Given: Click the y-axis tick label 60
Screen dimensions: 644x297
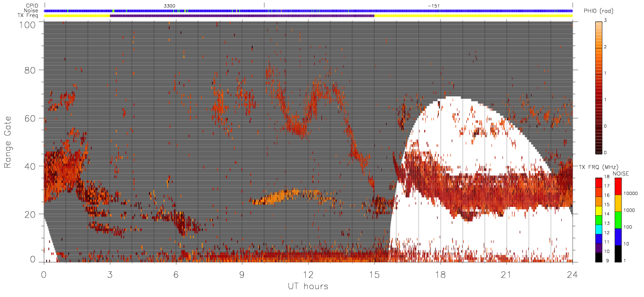Looking at the screenshot, I should [30, 118].
